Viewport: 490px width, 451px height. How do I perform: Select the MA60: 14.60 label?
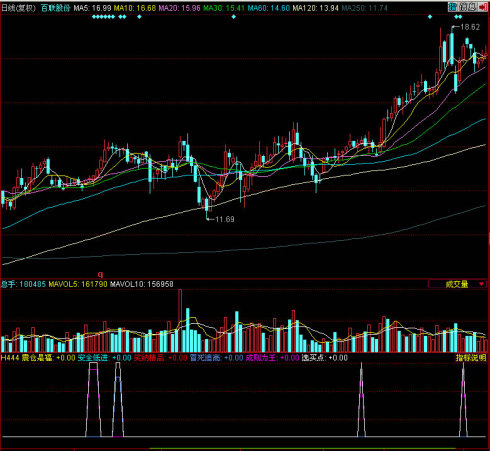tap(269, 8)
